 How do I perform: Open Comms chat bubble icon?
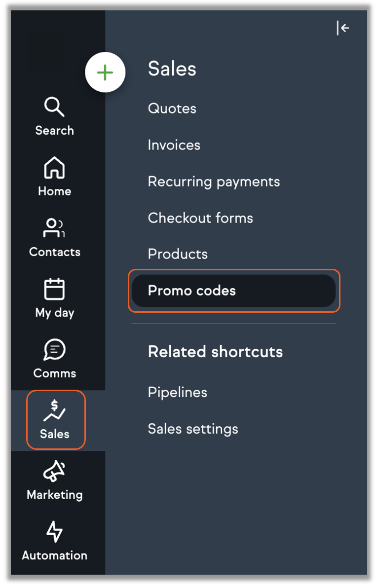click(x=54, y=350)
